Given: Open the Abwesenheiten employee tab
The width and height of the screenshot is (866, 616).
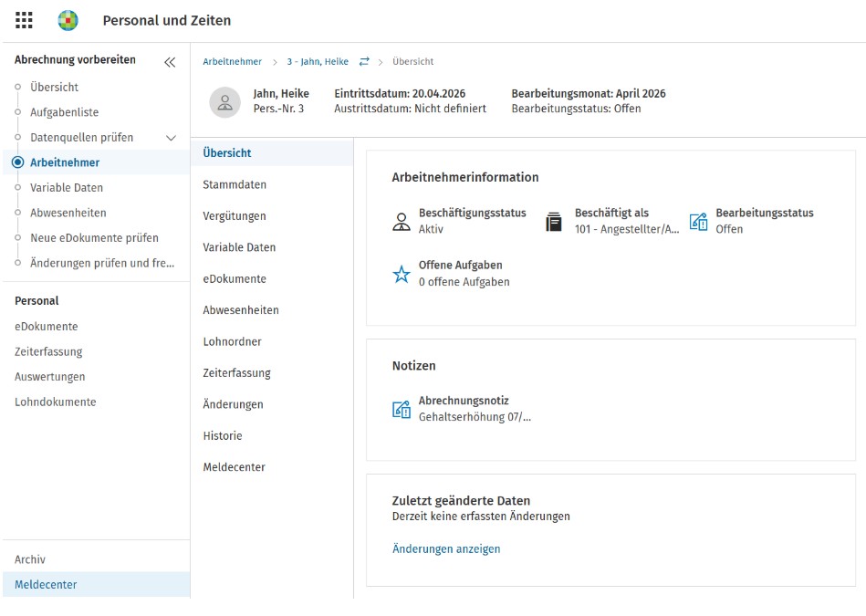Looking at the screenshot, I should tap(241, 310).
